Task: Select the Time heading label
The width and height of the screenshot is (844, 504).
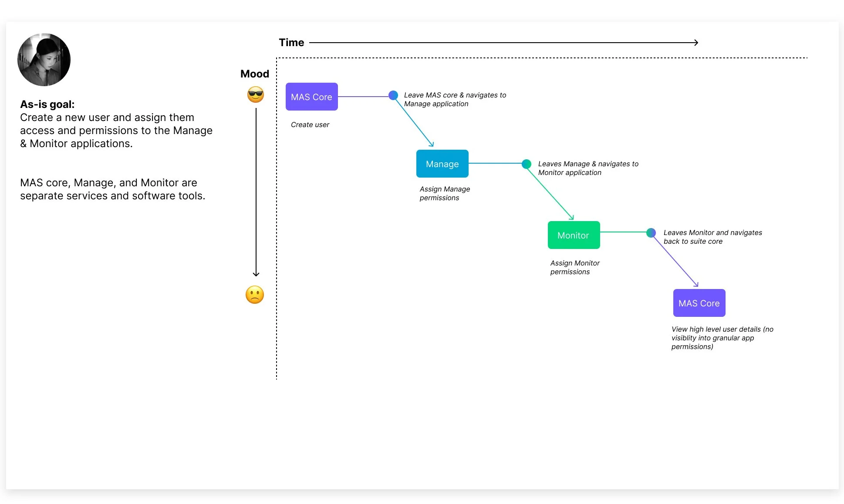Action: (x=291, y=43)
